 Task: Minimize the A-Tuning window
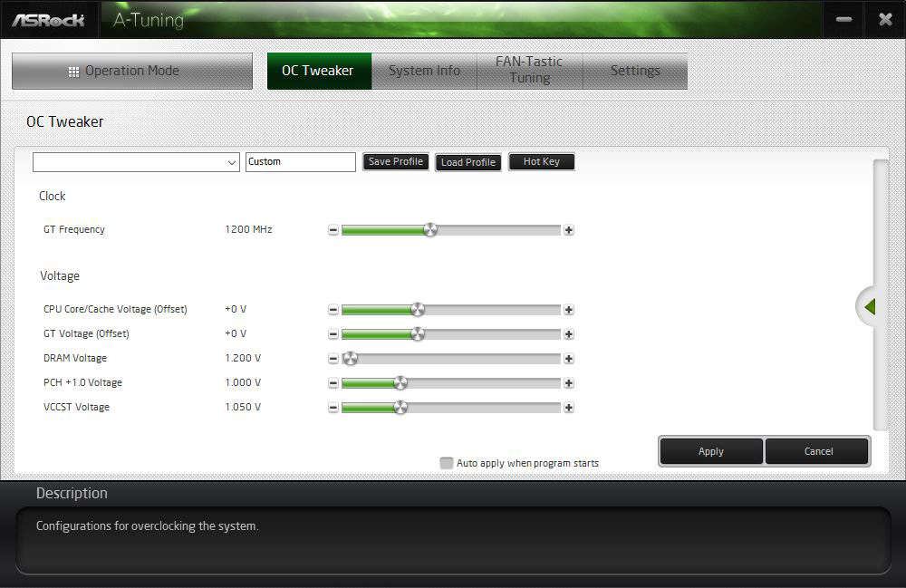point(843,20)
